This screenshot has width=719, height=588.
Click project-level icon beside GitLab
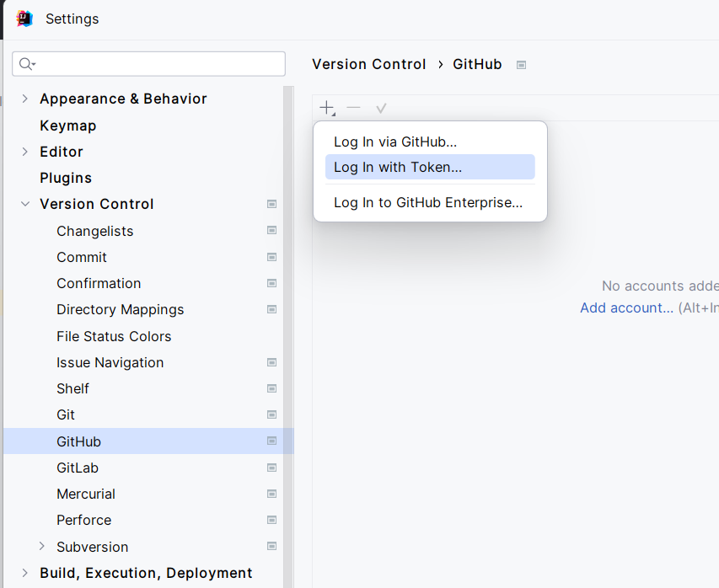[272, 468]
